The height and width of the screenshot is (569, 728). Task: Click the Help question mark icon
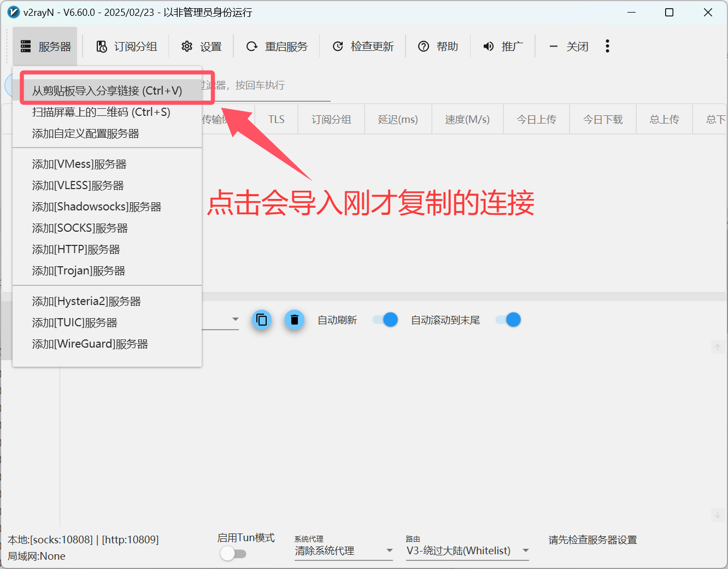pos(424,46)
